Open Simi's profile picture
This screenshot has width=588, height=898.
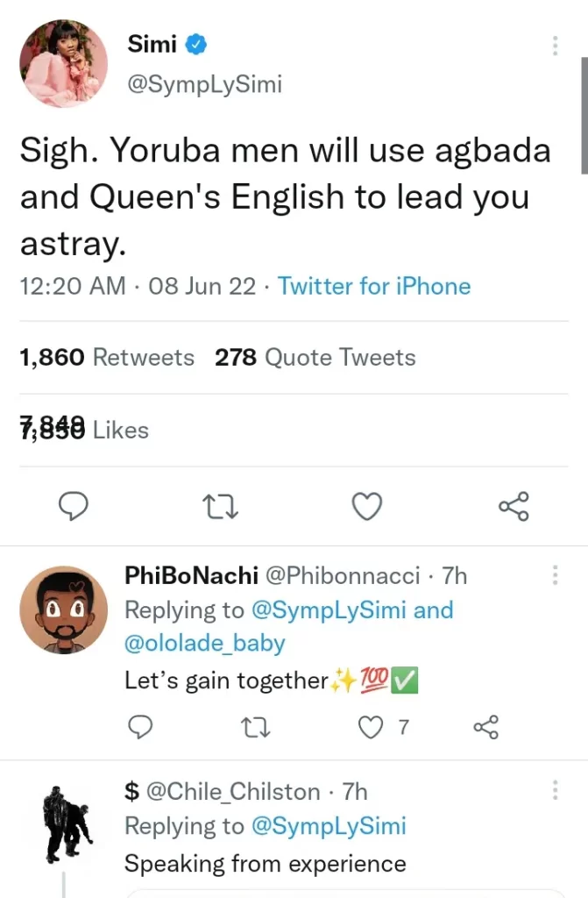pos(64,63)
